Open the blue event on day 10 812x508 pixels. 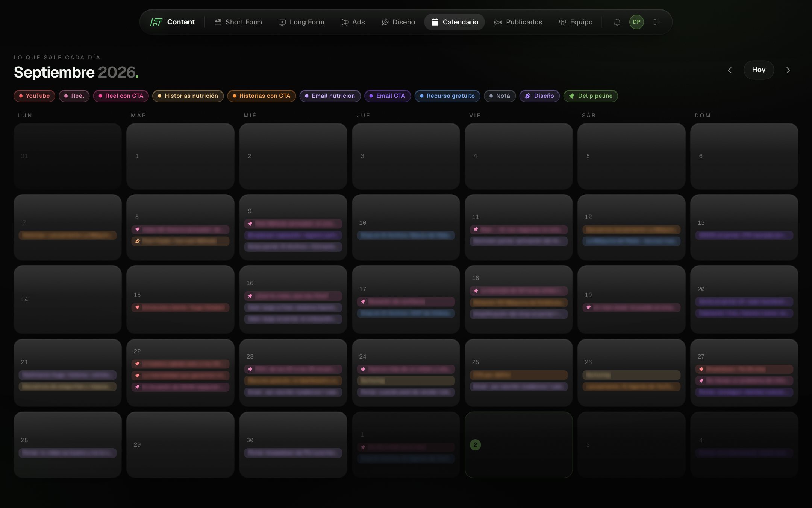tap(406, 236)
